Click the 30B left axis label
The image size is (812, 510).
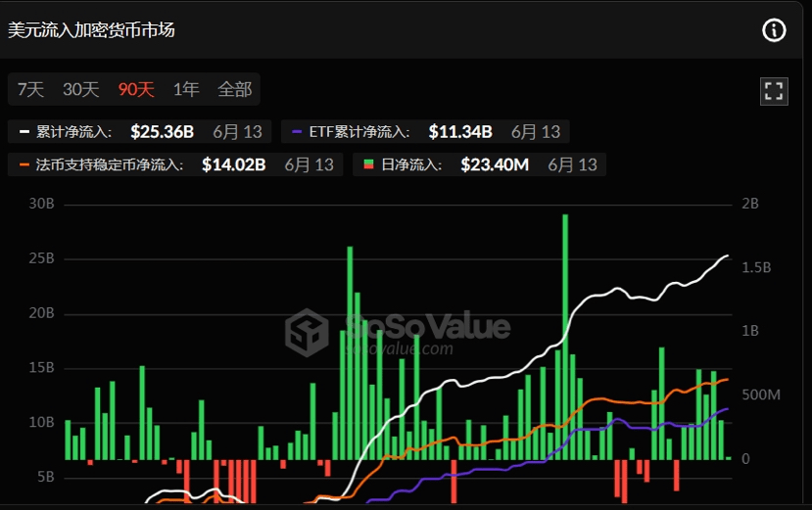click(41, 204)
